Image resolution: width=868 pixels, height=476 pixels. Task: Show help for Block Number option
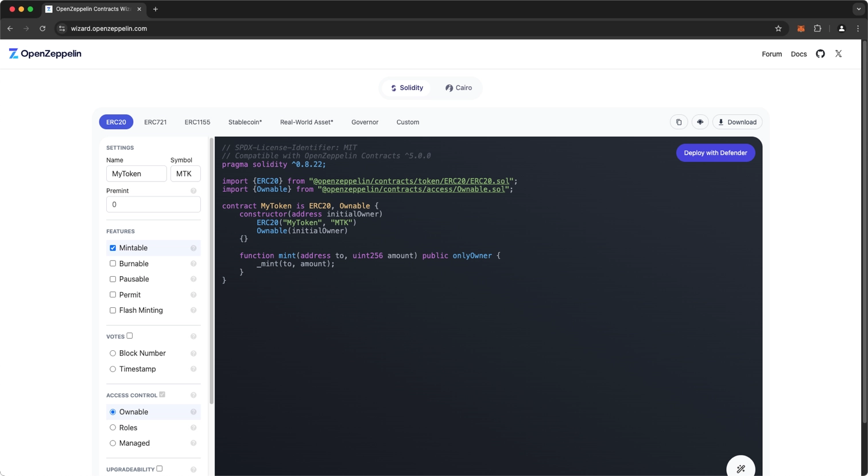point(193,353)
